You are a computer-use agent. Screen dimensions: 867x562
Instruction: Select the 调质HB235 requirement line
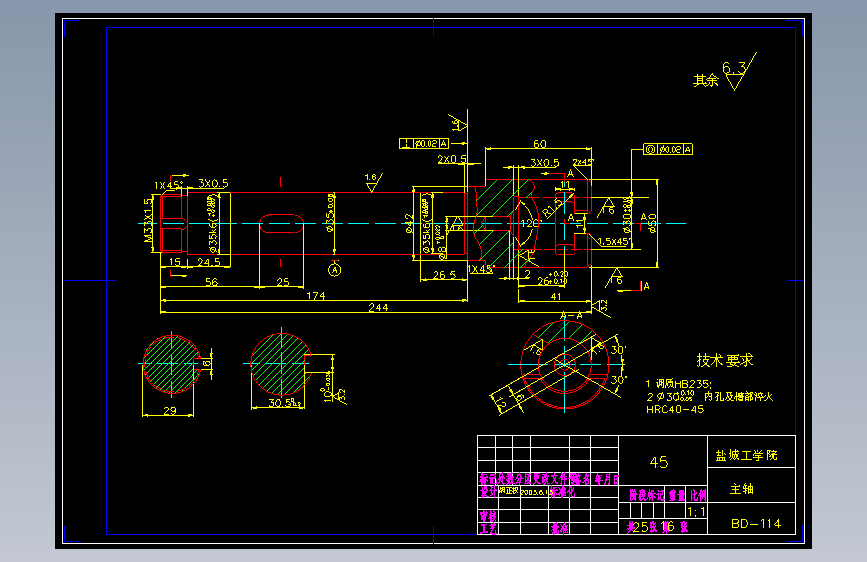coord(679,383)
